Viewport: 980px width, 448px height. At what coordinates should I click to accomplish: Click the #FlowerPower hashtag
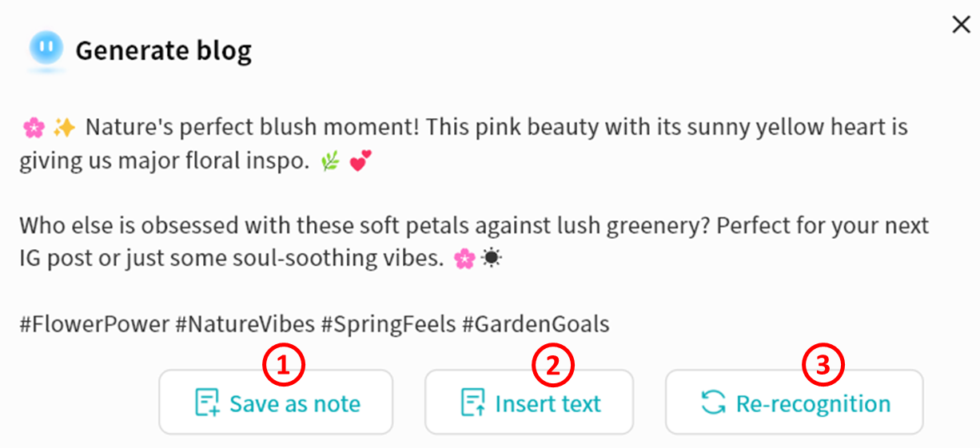[94, 324]
